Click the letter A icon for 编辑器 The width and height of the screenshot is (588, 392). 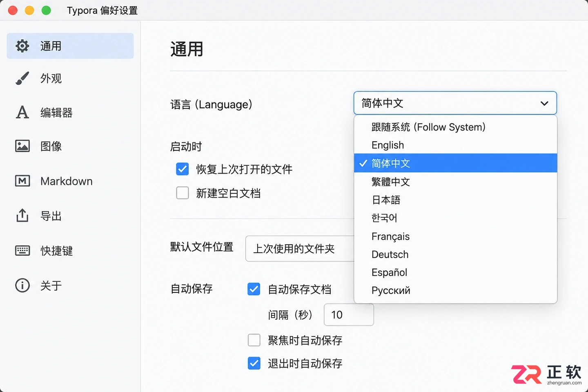click(x=22, y=112)
